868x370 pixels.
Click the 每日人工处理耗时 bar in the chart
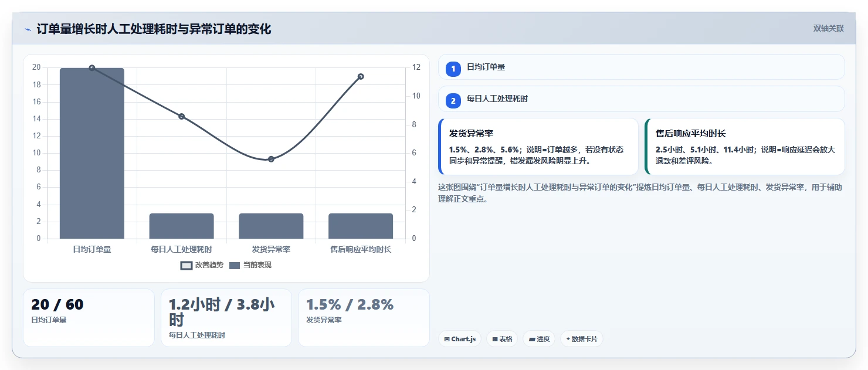(181, 226)
